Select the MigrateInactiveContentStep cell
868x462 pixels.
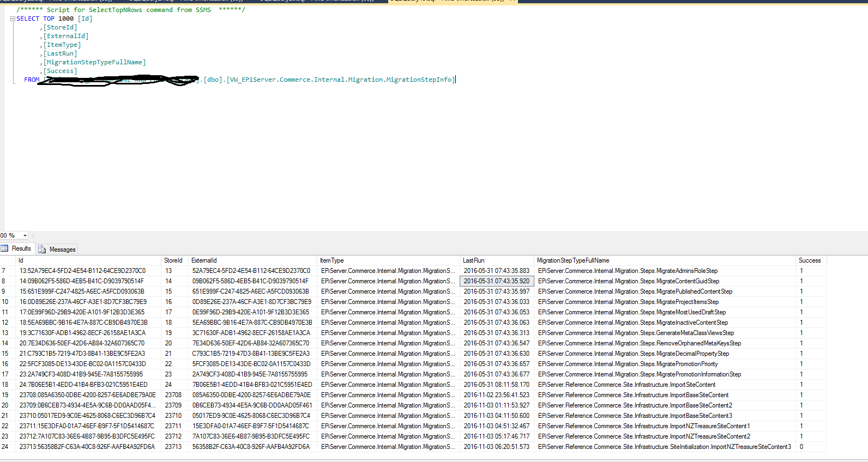pos(665,323)
